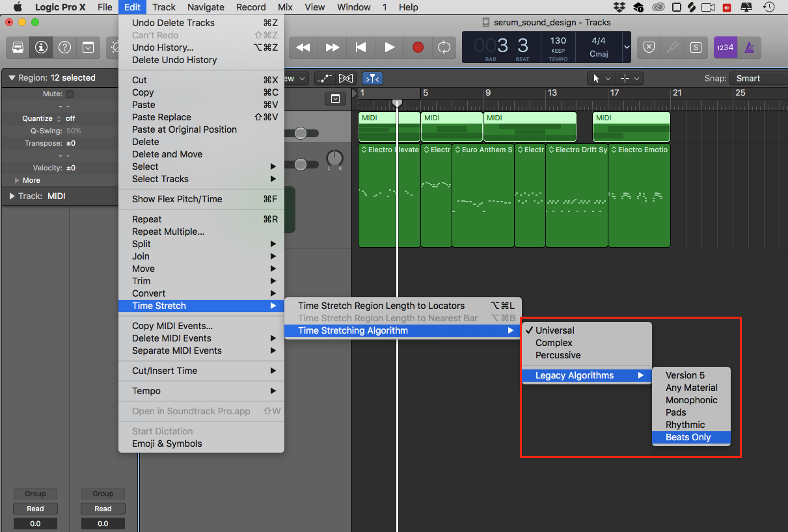The width and height of the screenshot is (788, 532).
Task: Collapse the Region inspector triangle
Action: [x=12, y=78]
